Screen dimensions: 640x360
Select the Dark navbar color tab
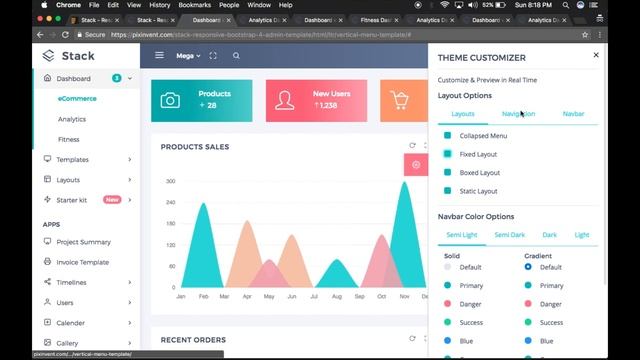pyautogui.click(x=549, y=235)
